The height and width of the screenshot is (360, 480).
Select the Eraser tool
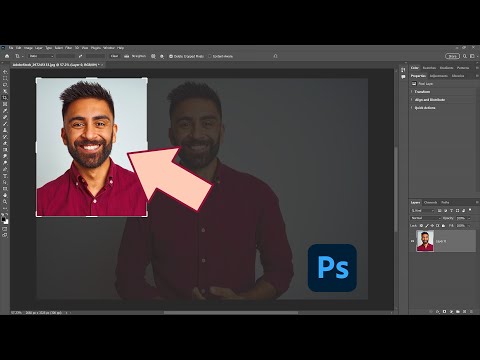[x=5, y=143]
